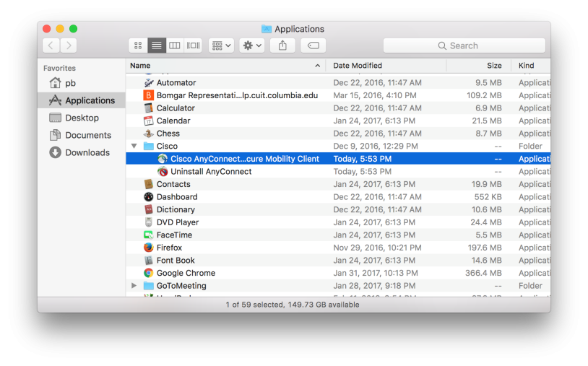This screenshot has width=588, height=366.
Task: Select the FaceTime app icon
Action: 149,235
